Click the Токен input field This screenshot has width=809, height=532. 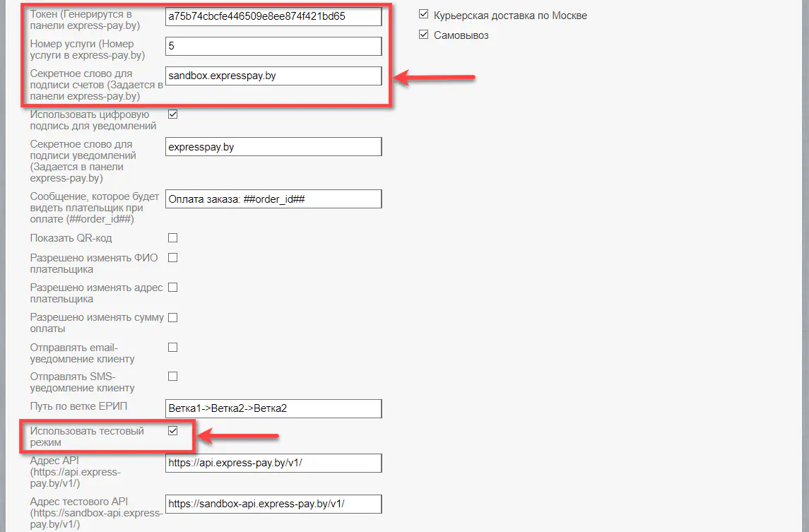(273, 16)
